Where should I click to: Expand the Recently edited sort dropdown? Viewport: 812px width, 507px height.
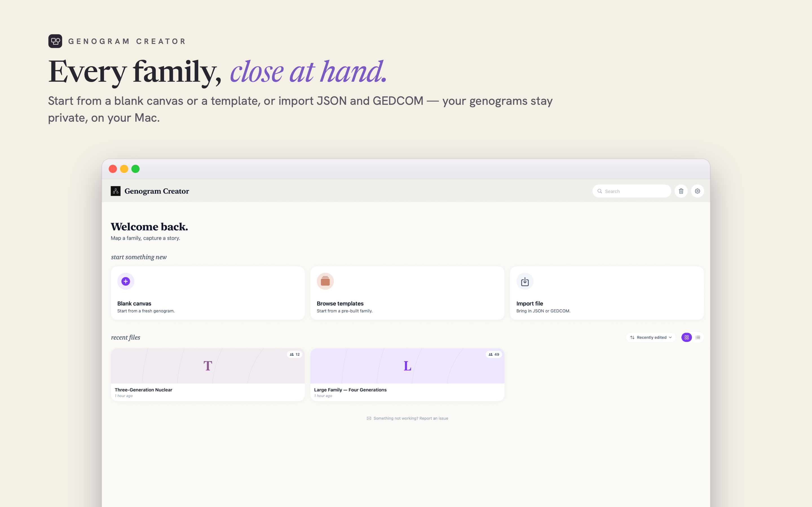coord(651,337)
